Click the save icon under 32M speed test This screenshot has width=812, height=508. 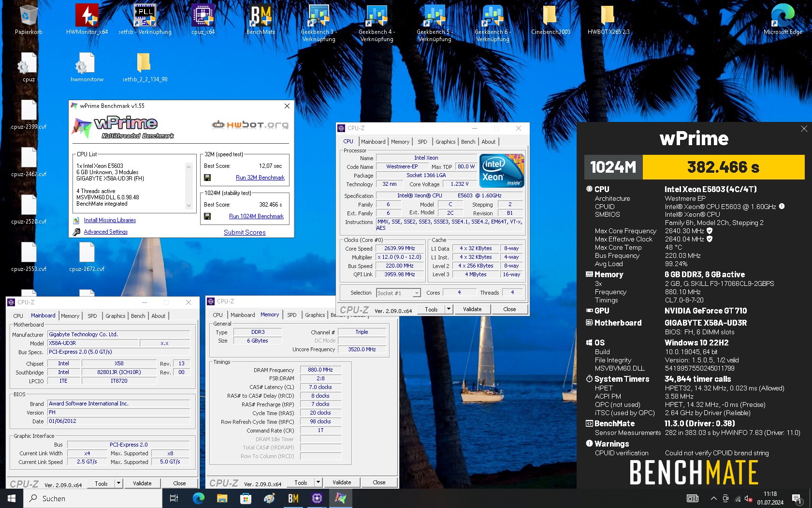[207, 178]
